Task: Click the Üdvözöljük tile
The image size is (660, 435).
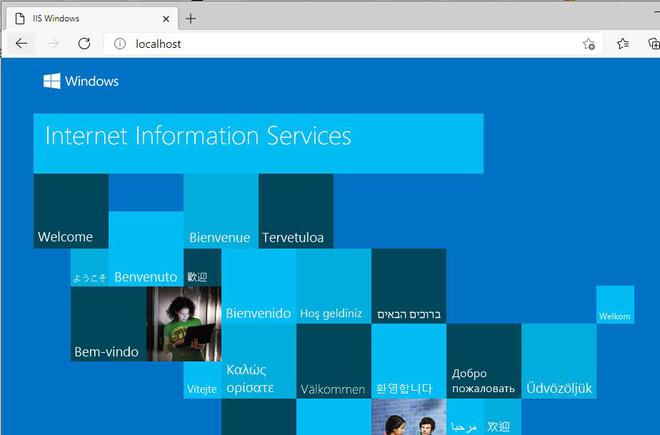Action: coord(559,361)
